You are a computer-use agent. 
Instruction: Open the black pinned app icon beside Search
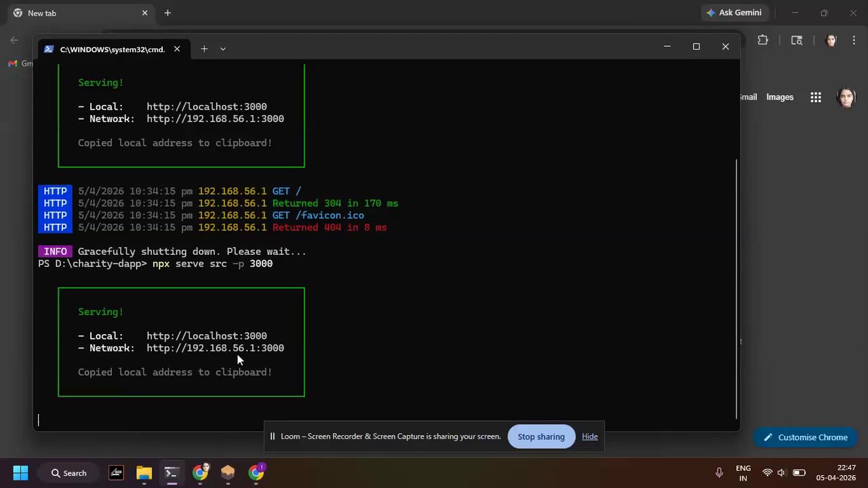point(116,472)
